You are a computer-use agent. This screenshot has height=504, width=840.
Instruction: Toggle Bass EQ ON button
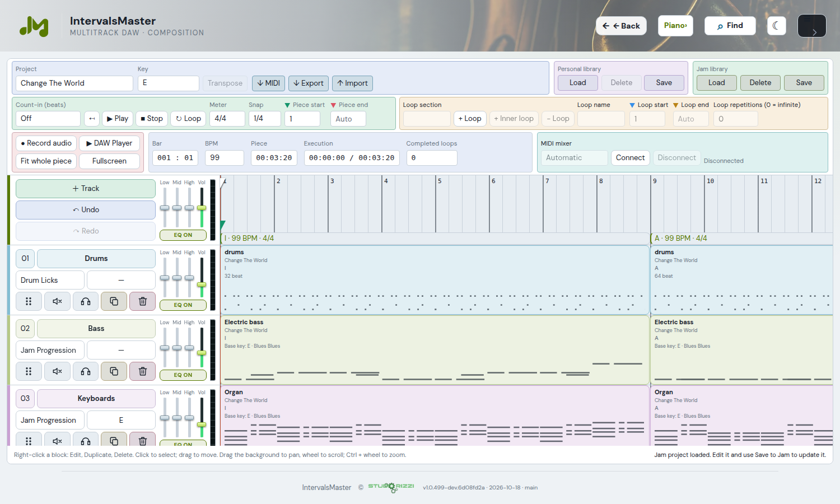183,375
